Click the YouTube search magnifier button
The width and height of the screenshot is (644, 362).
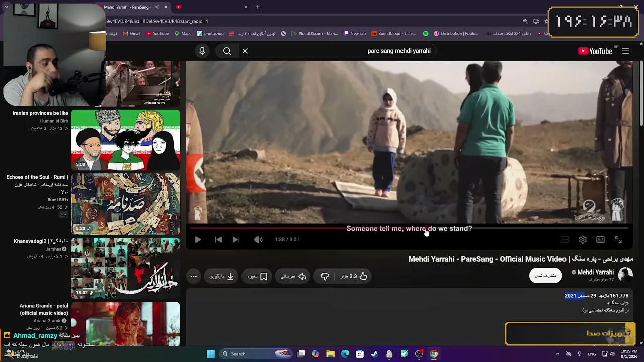click(227, 51)
